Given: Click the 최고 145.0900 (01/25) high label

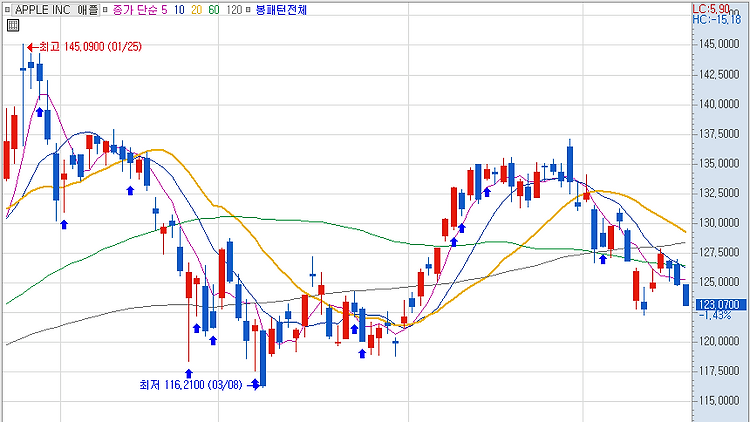Looking at the screenshot, I should pos(90,47).
